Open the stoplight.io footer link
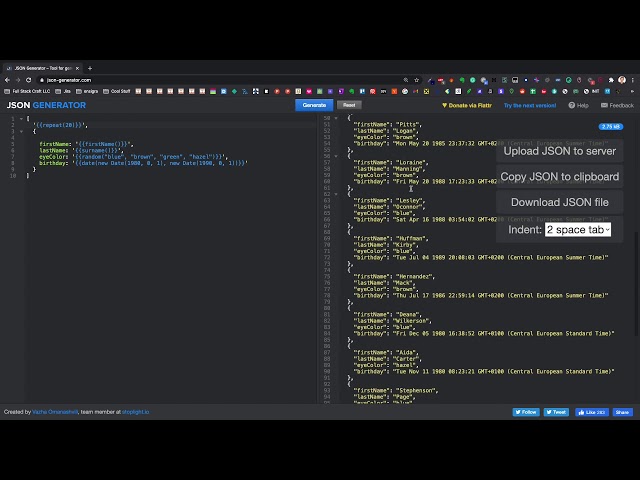640x480 pixels. point(136,412)
